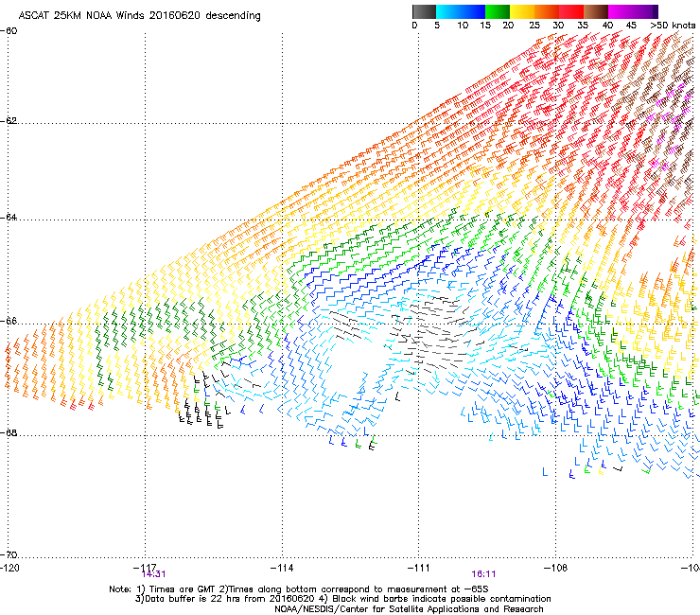Click the green 15–20 knot legend segment
This screenshot has width=700, height=615.
[498, 11]
